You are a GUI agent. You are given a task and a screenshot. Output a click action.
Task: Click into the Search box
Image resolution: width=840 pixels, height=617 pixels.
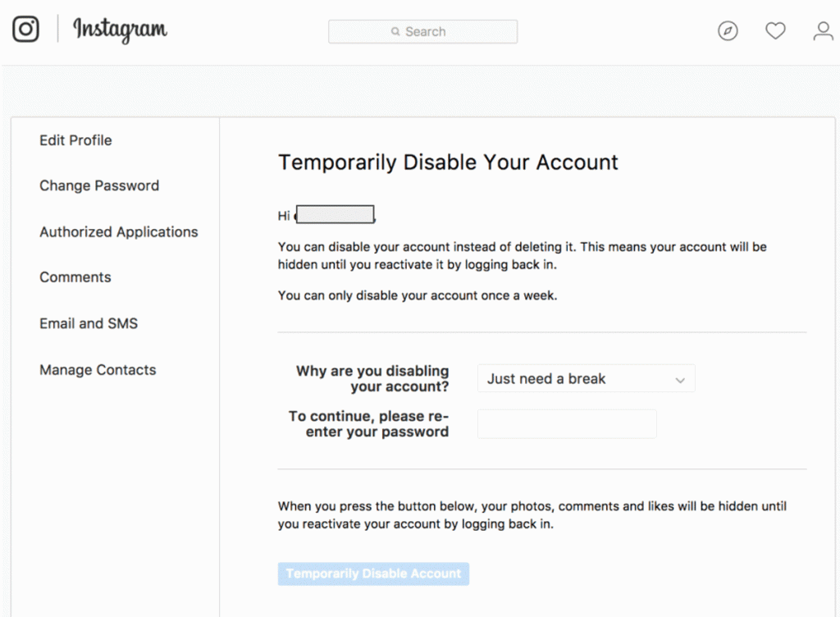point(422,31)
